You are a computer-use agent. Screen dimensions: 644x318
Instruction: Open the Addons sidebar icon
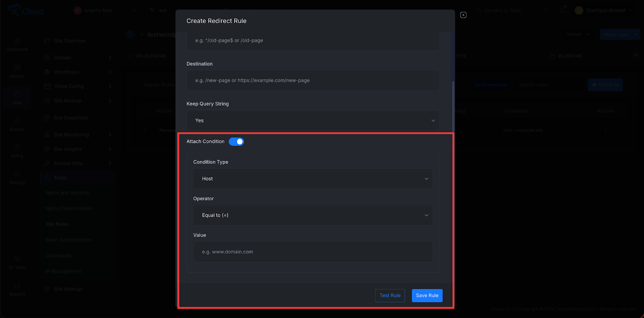(17, 123)
